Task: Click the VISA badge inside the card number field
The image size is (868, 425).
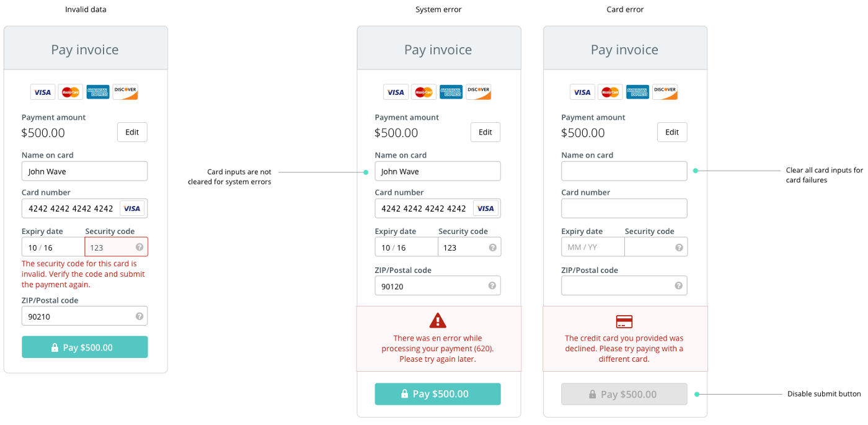Action: tap(131, 208)
